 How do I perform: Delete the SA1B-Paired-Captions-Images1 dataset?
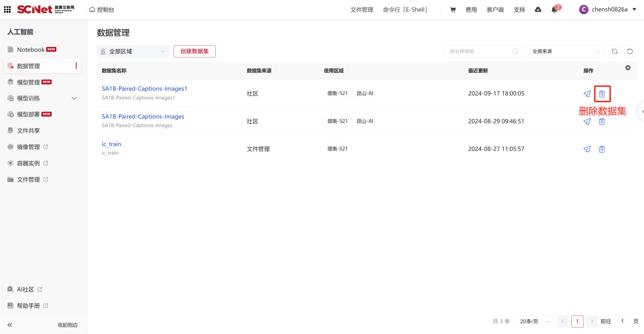pyautogui.click(x=602, y=94)
